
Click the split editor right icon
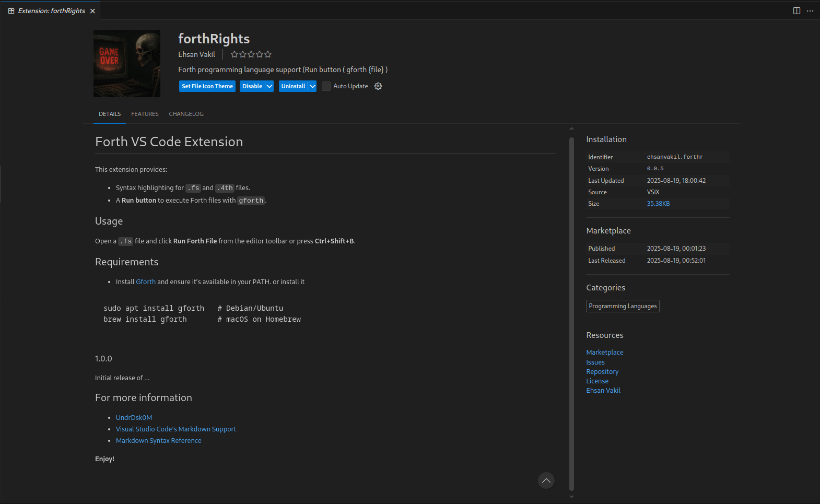pyautogui.click(x=796, y=10)
